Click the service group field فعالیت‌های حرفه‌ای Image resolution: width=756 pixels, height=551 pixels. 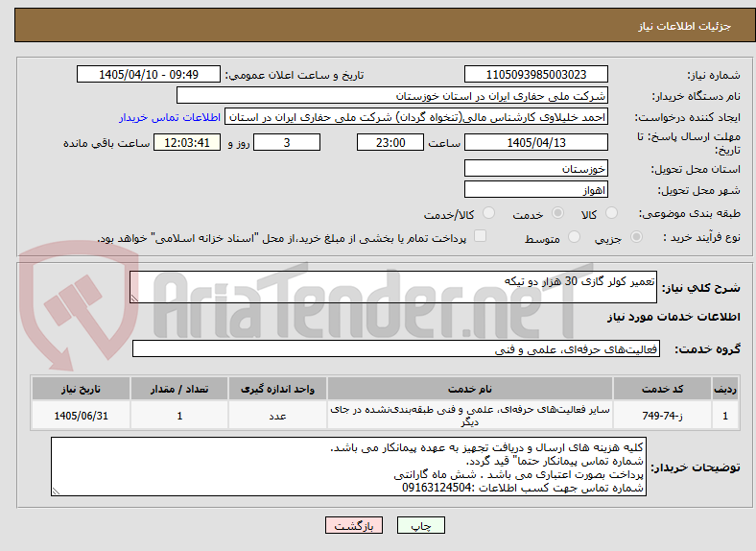coord(396,348)
